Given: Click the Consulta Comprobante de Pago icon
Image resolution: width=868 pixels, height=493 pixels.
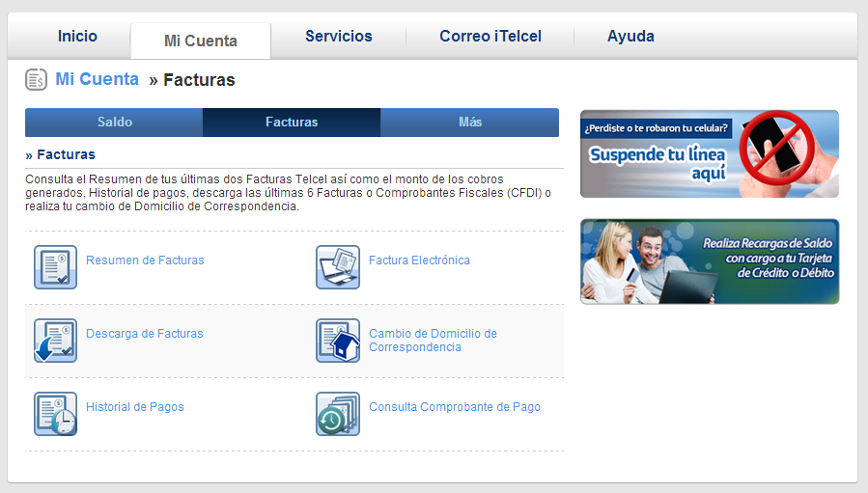Looking at the screenshot, I should pos(337,414).
